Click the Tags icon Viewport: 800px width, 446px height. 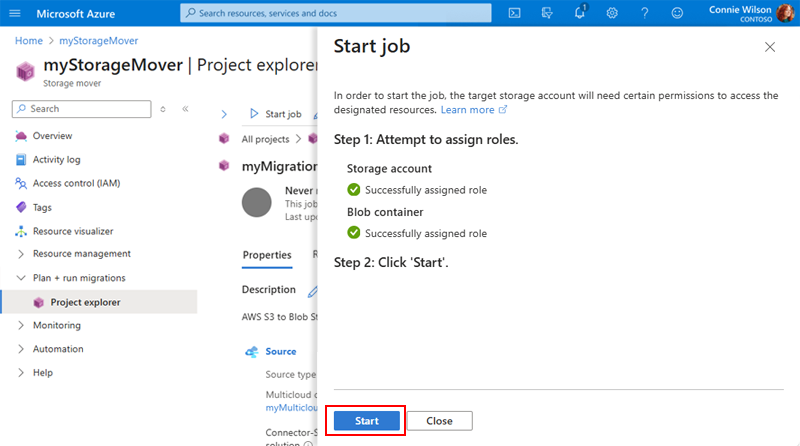[x=21, y=207]
